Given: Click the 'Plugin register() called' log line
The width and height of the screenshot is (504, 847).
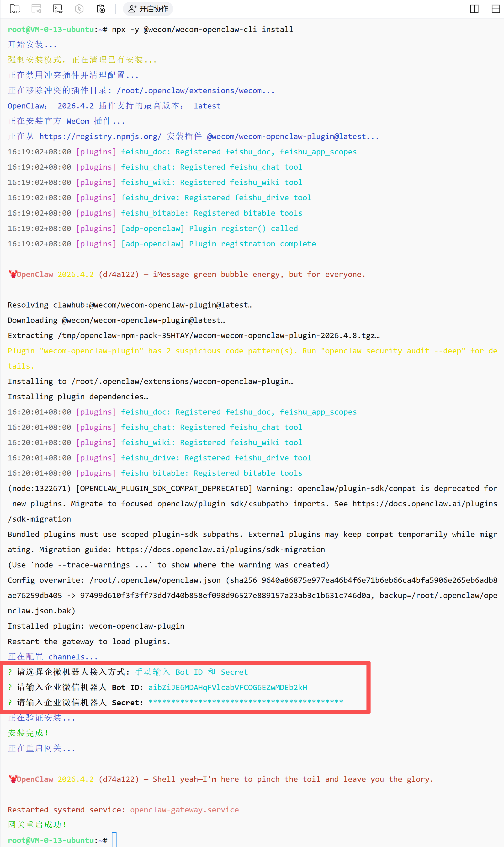Looking at the screenshot, I should point(153,228).
